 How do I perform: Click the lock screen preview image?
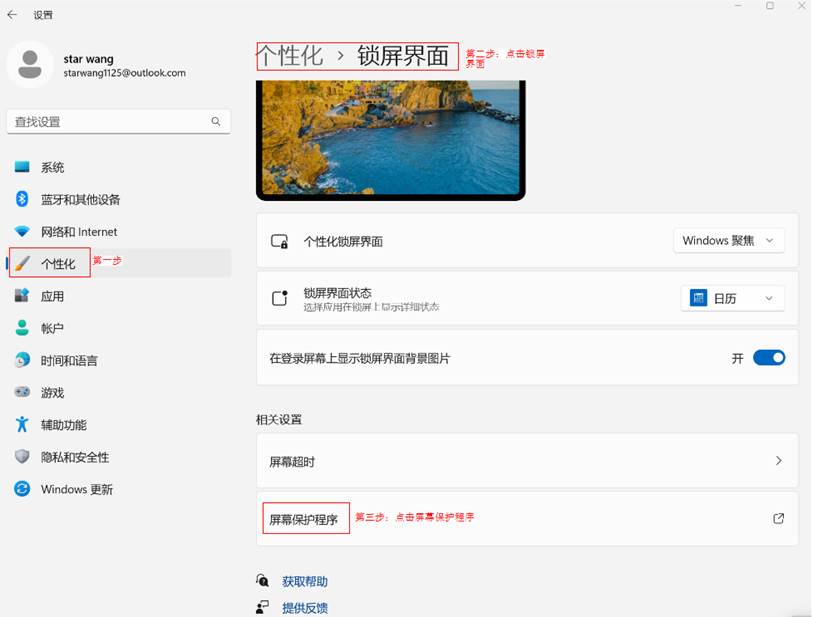(390, 138)
